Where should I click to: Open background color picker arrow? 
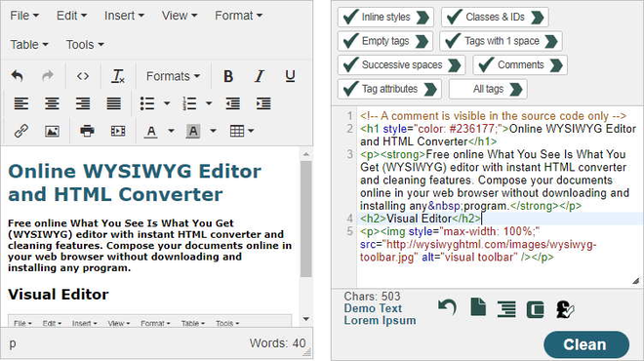point(213,132)
